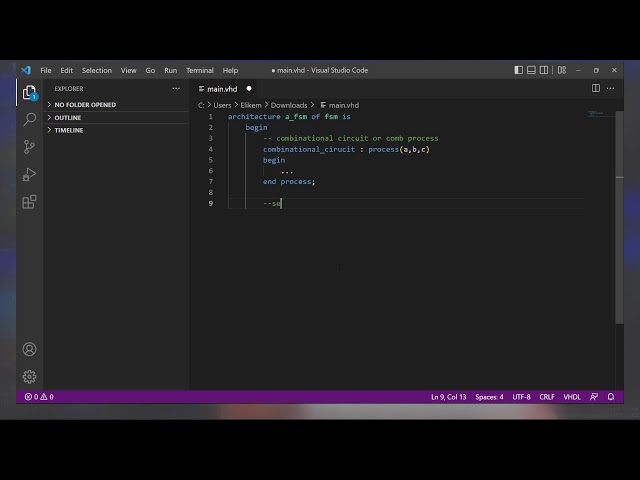Click Elikem in the breadcrumb

click(251, 105)
